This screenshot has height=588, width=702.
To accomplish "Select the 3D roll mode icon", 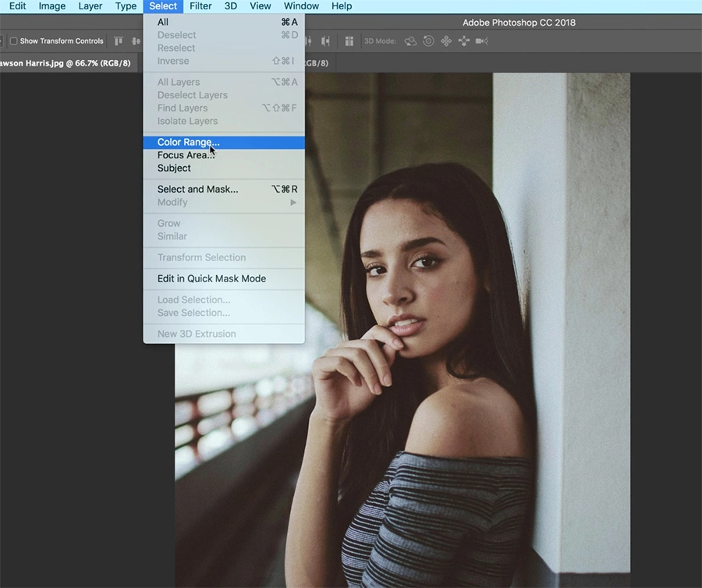I will [x=428, y=41].
